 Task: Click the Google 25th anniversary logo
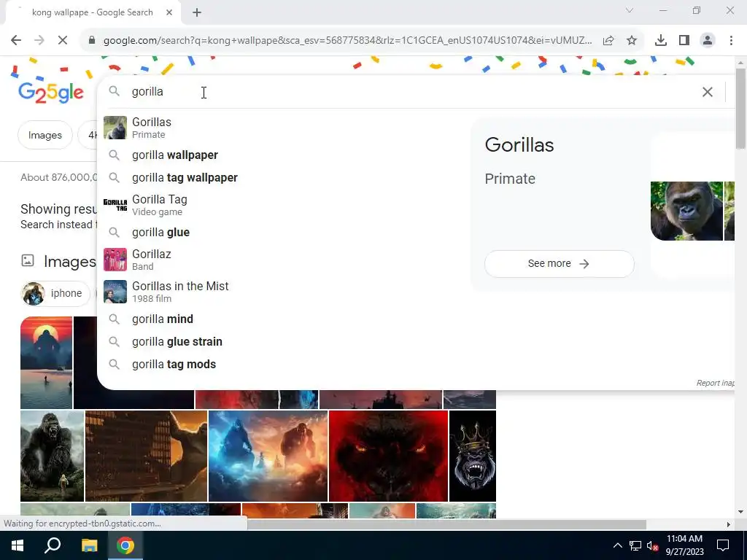pos(50,93)
